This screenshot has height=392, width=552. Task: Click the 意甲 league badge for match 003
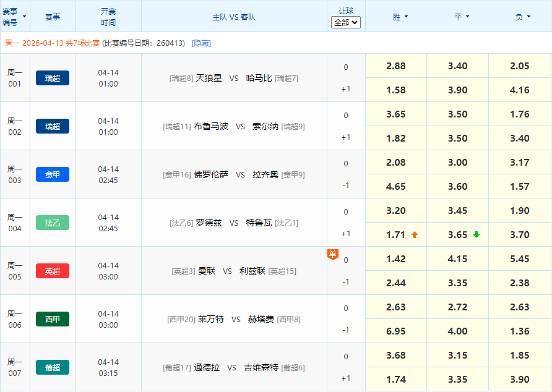53,174
